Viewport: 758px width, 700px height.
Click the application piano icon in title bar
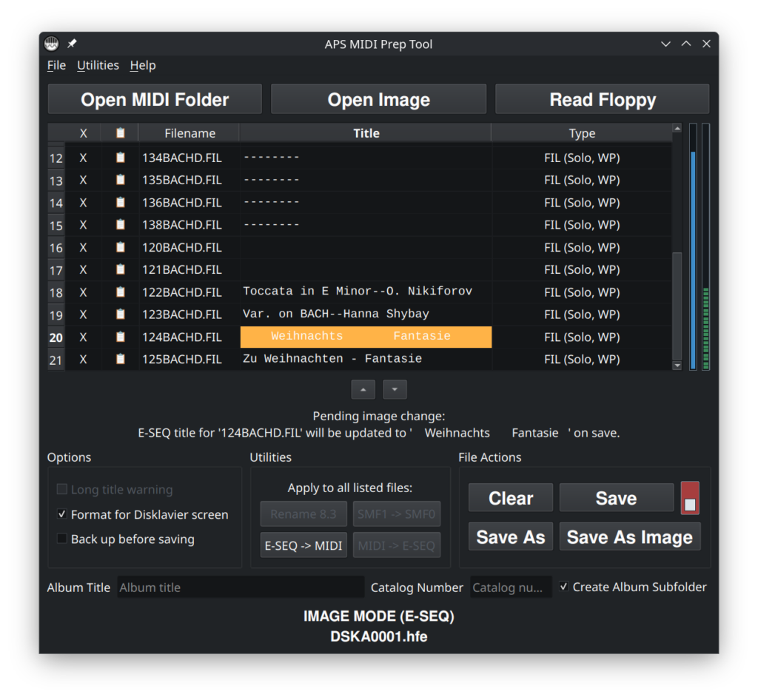[51, 44]
